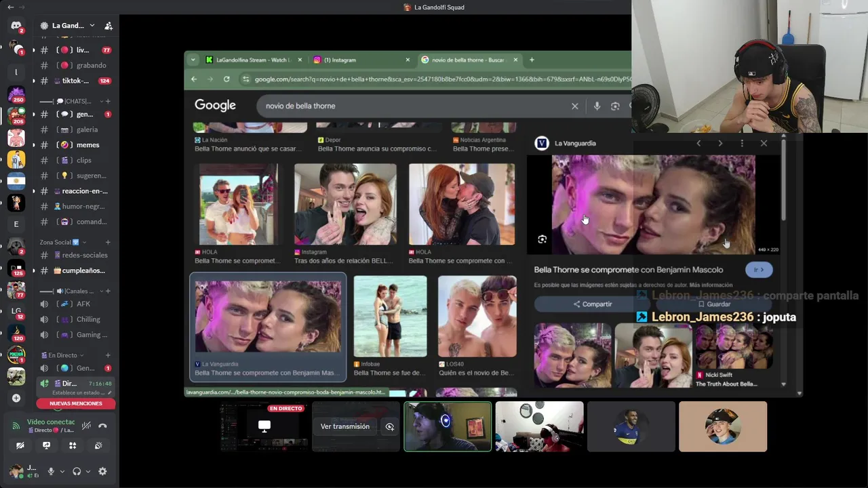The image size is (868, 488).
Task: Click pop-out icon beside Ver transmisión
Action: [x=390, y=426]
